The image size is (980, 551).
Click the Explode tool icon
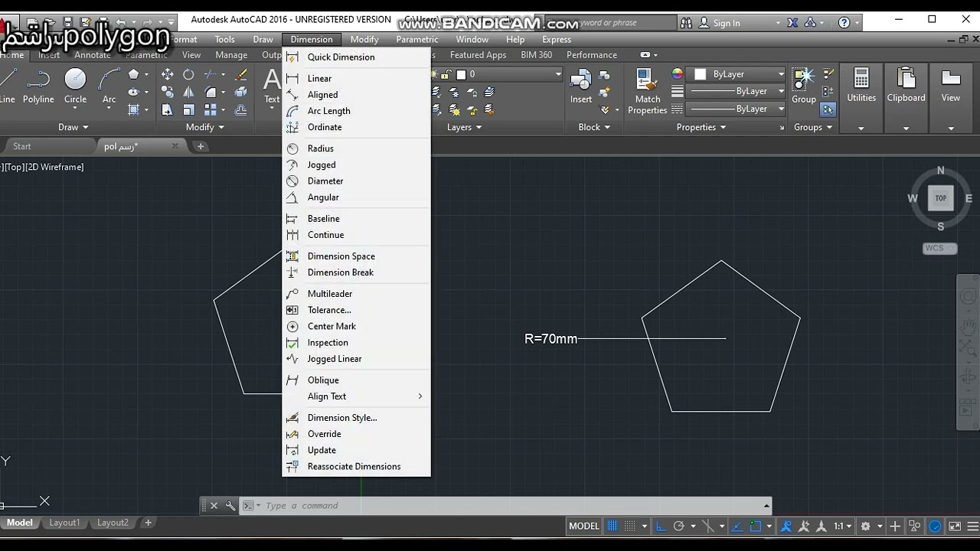coord(240,92)
